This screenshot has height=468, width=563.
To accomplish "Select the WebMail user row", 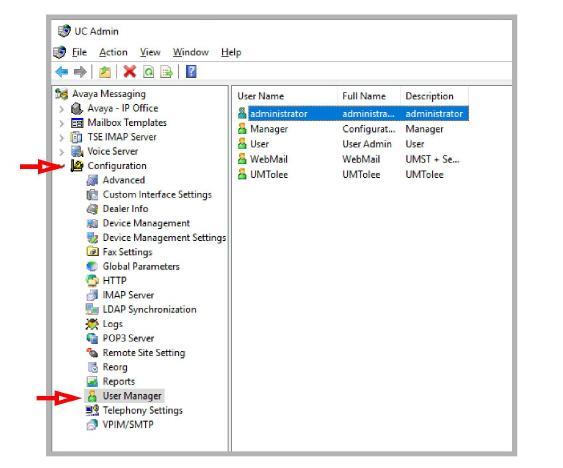I will click(x=353, y=159).
